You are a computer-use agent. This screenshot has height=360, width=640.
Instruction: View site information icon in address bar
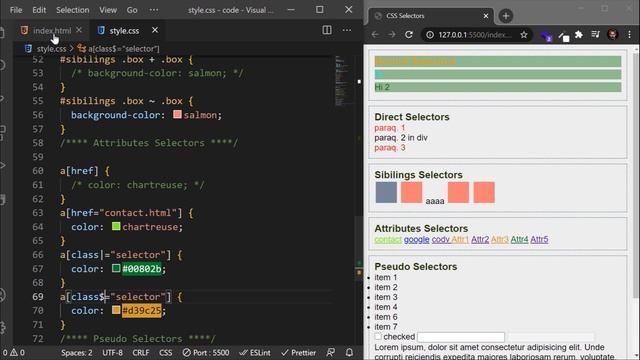point(430,35)
